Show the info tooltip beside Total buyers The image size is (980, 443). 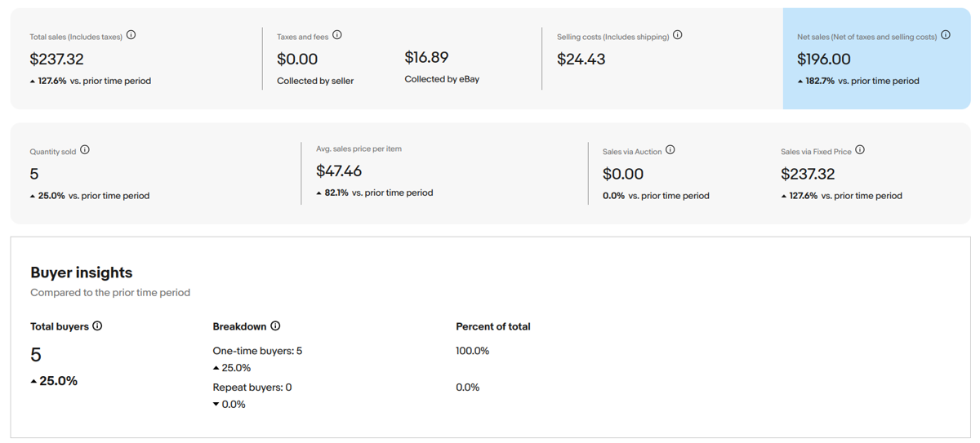[98, 326]
